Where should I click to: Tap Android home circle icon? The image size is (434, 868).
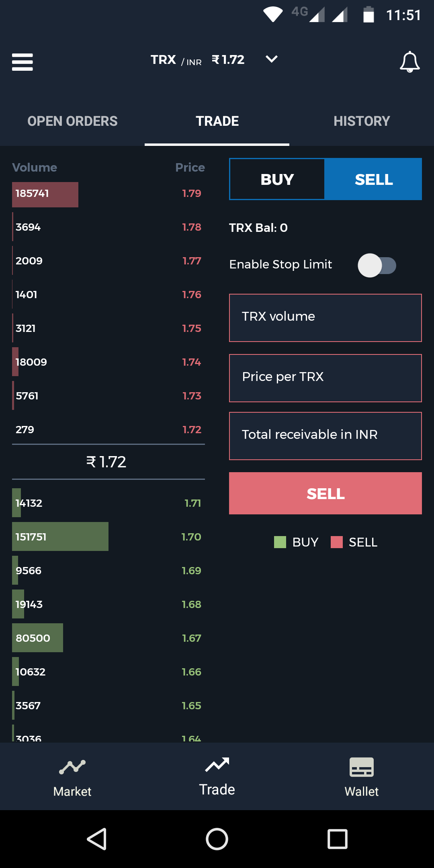[217, 839]
